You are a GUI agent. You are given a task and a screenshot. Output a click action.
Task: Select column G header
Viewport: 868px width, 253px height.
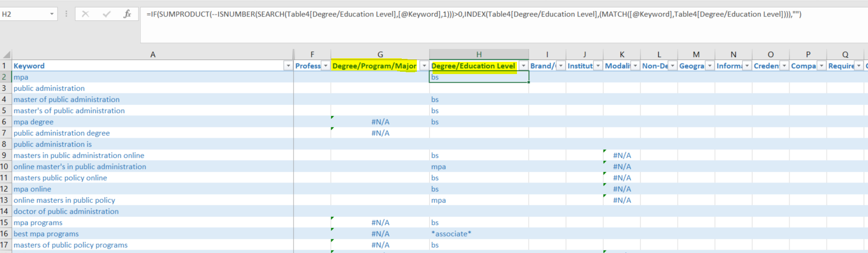(x=380, y=54)
